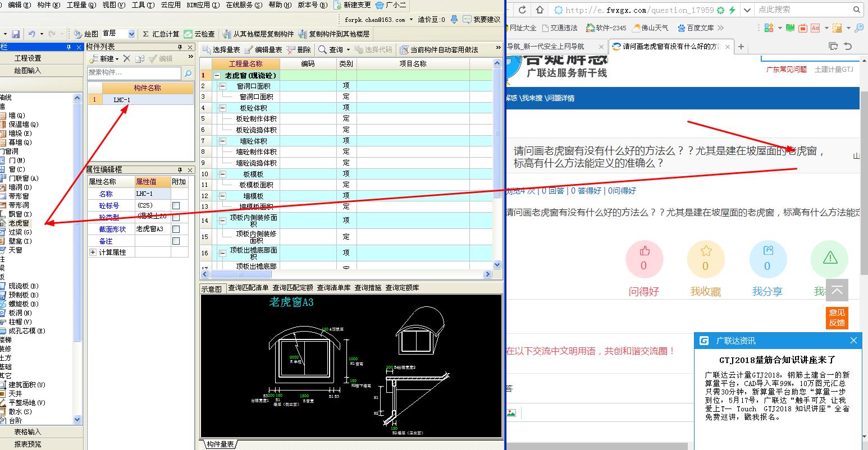Open 我要建议 feedback
Image resolution: width=868 pixels, height=450 pixels.
481,20
